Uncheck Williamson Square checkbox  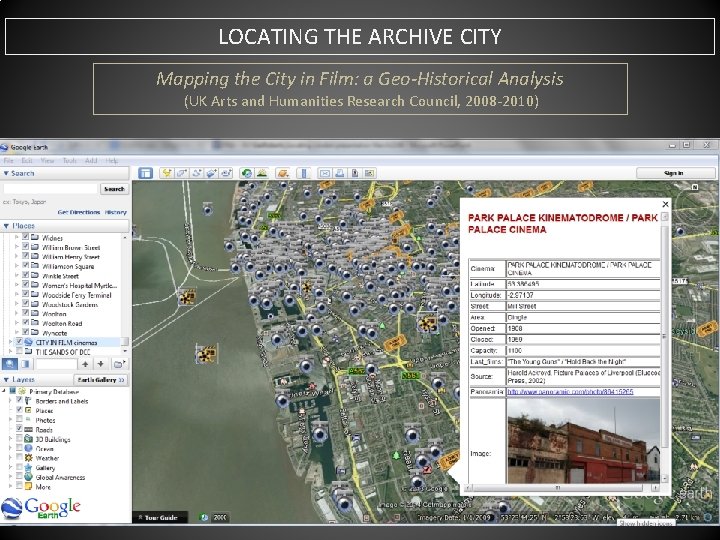[26, 266]
